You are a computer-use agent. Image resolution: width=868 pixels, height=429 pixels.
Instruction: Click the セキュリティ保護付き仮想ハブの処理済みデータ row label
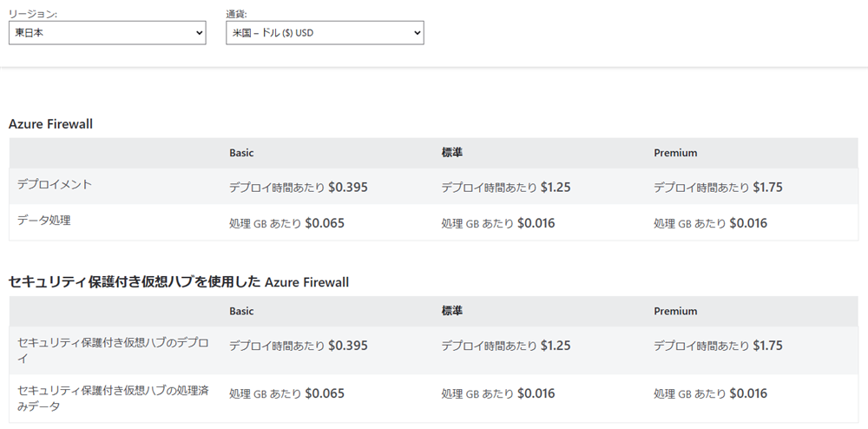pos(113,398)
